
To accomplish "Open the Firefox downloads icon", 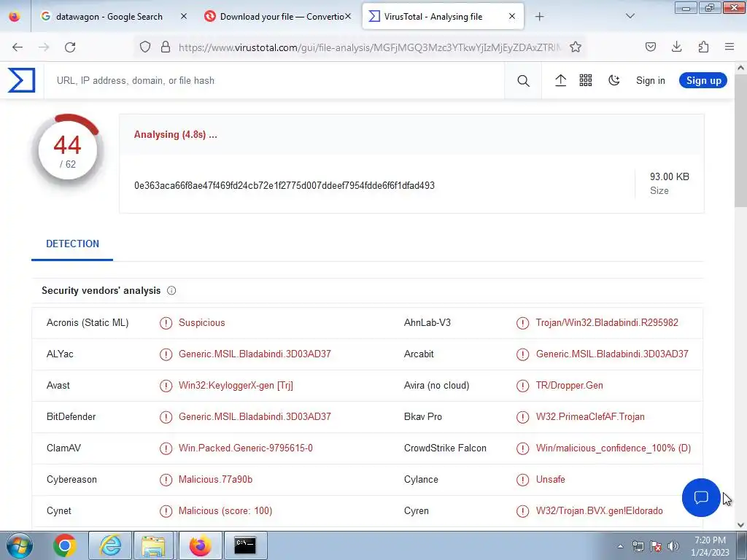I will pos(676,47).
